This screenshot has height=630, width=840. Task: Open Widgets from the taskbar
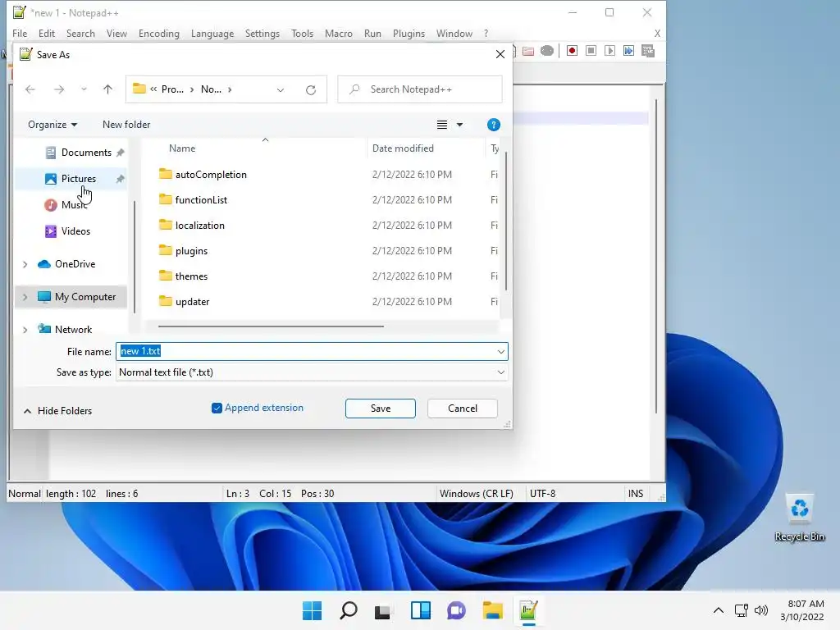[421, 610]
